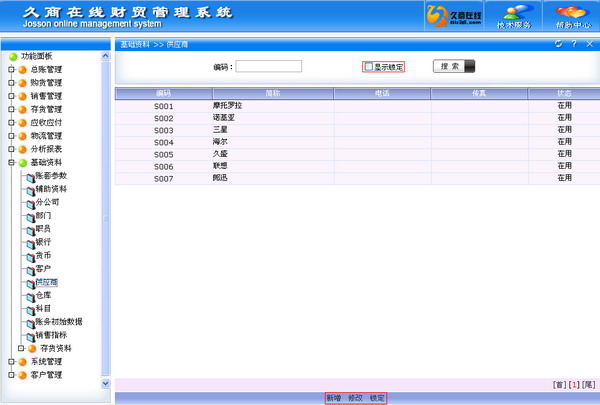Image resolution: width=600 pixels, height=405 pixels.
Task: Expand the 销售管理 tree node
Action: (11, 96)
